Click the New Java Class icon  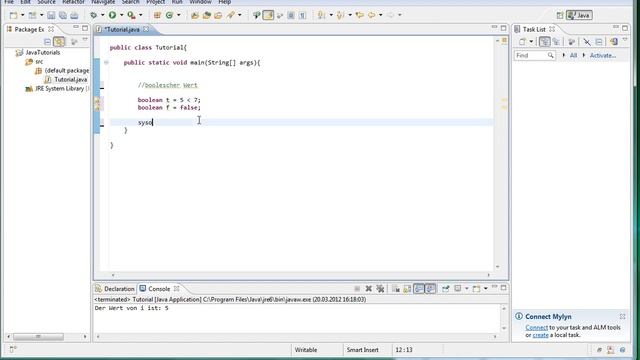click(169, 16)
